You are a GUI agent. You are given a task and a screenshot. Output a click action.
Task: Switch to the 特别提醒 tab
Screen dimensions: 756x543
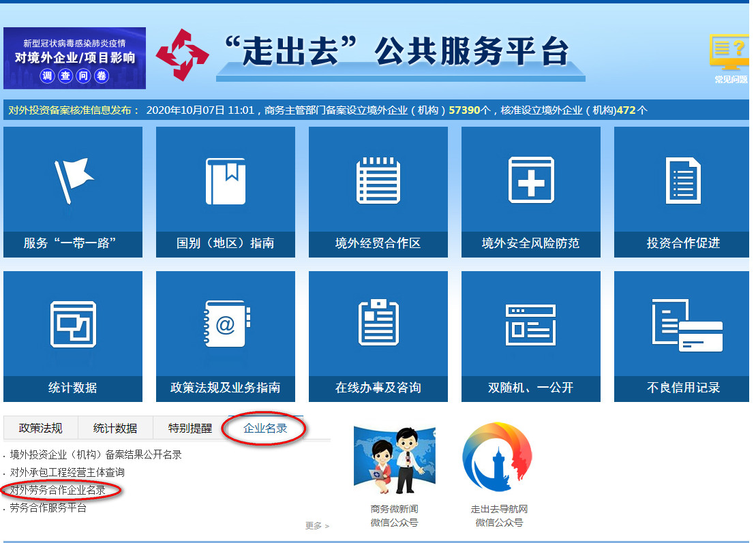[190, 429]
